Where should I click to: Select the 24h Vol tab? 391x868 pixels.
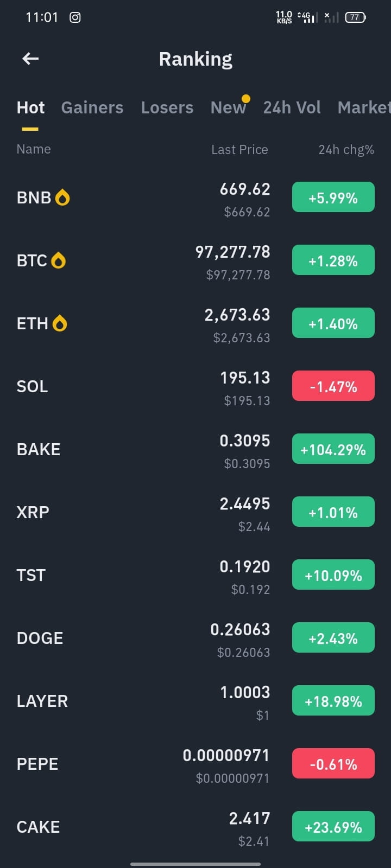(x=292, y=107)
